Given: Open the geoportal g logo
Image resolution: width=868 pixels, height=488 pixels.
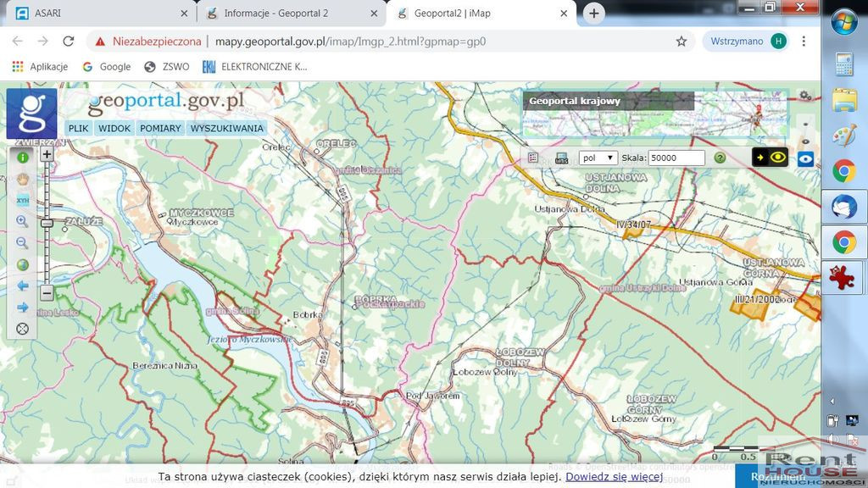Looking at the screenshot, I should pyautogui.click(x=31, y=114).
